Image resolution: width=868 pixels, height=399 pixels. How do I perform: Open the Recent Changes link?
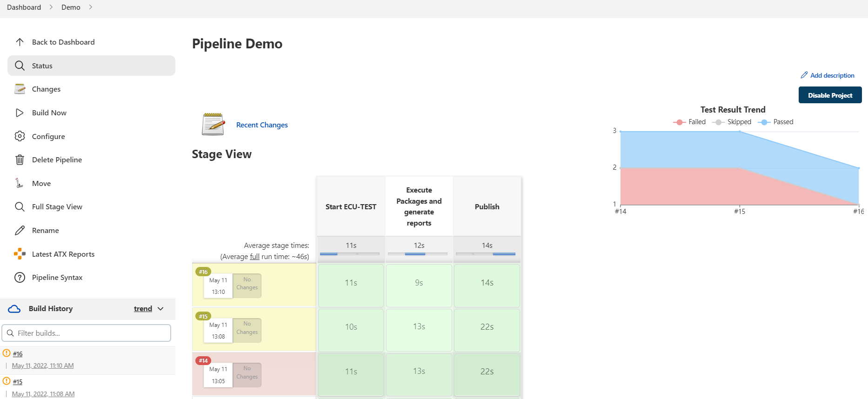pyautogui.click(x=262, y=125)
